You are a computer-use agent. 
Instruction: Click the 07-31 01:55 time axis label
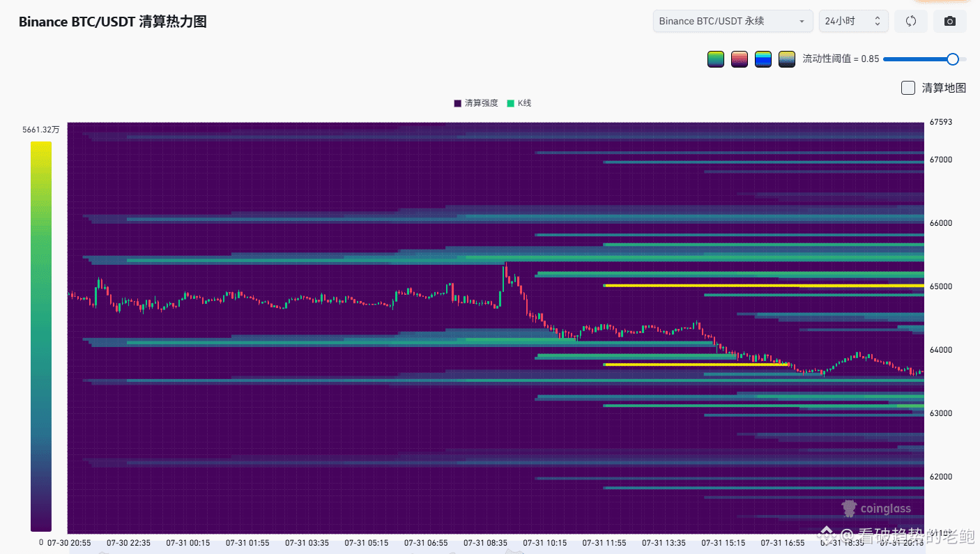247,542
